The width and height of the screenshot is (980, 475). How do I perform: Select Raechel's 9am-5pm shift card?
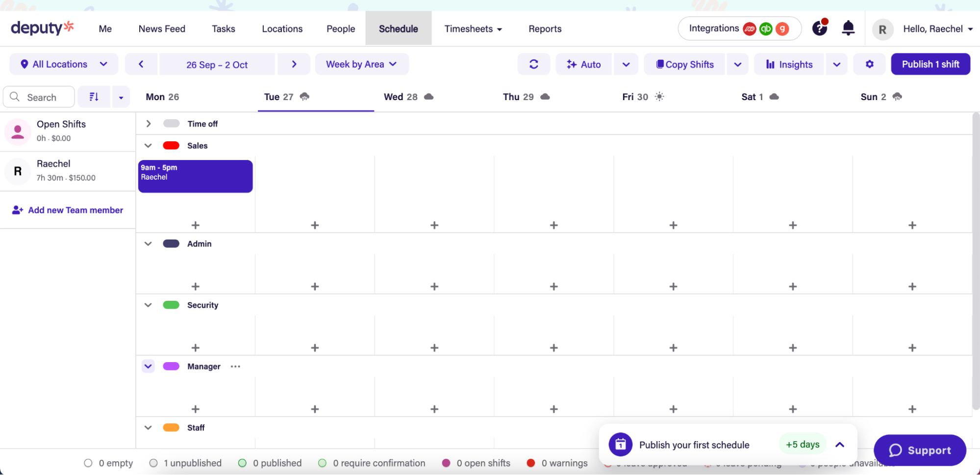(195, 176)
